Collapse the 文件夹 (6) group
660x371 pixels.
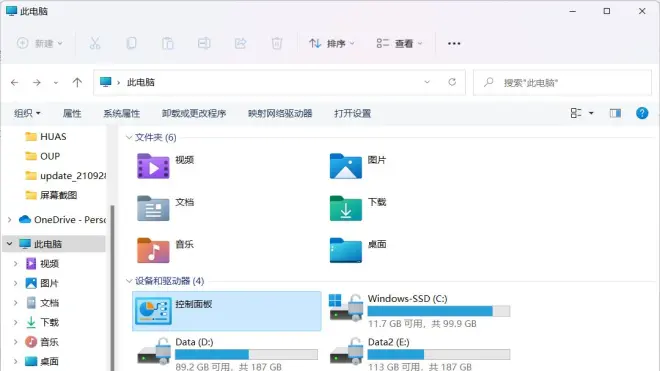(129, 137)
